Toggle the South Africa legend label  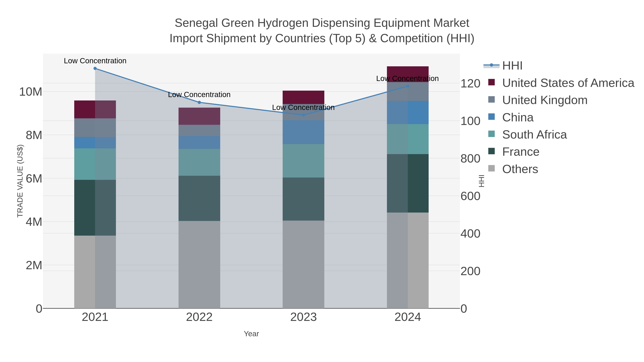(535, 135)
